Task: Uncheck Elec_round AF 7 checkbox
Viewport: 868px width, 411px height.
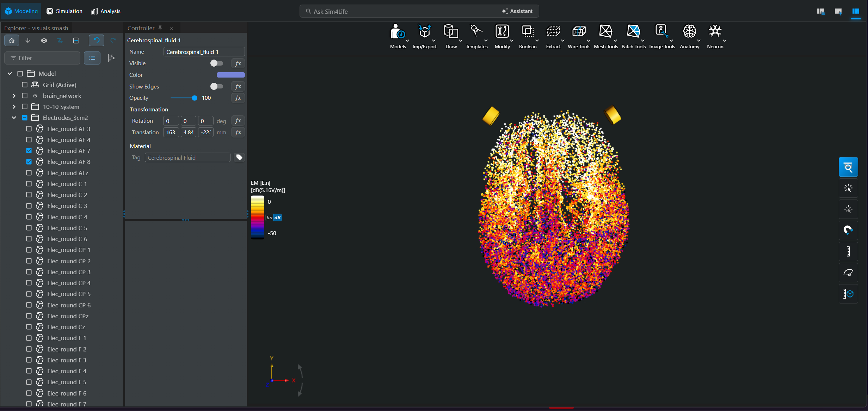Action: click(29, 151)
